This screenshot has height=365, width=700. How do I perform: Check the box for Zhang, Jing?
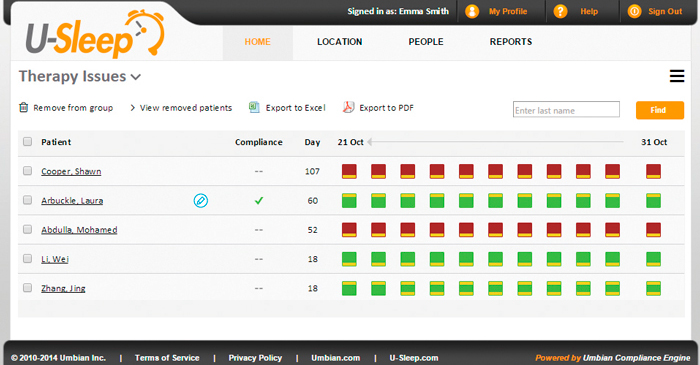pyautogui.click(x=27, y=287)
